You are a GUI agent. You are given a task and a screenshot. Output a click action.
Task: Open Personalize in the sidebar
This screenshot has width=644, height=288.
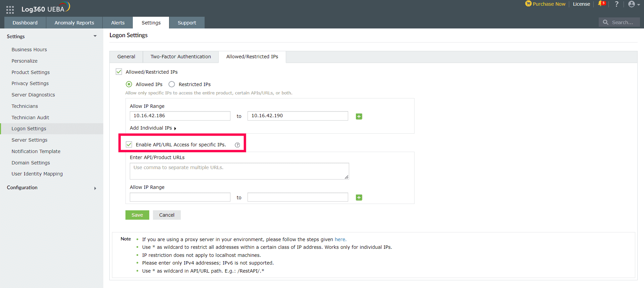[x=24, y=61]
